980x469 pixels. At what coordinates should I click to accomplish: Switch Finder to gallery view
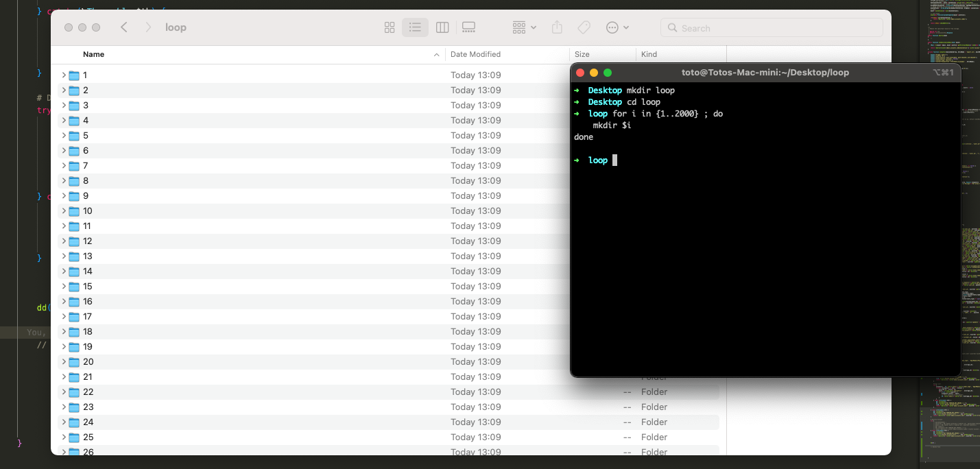click(x=469, y=27)
